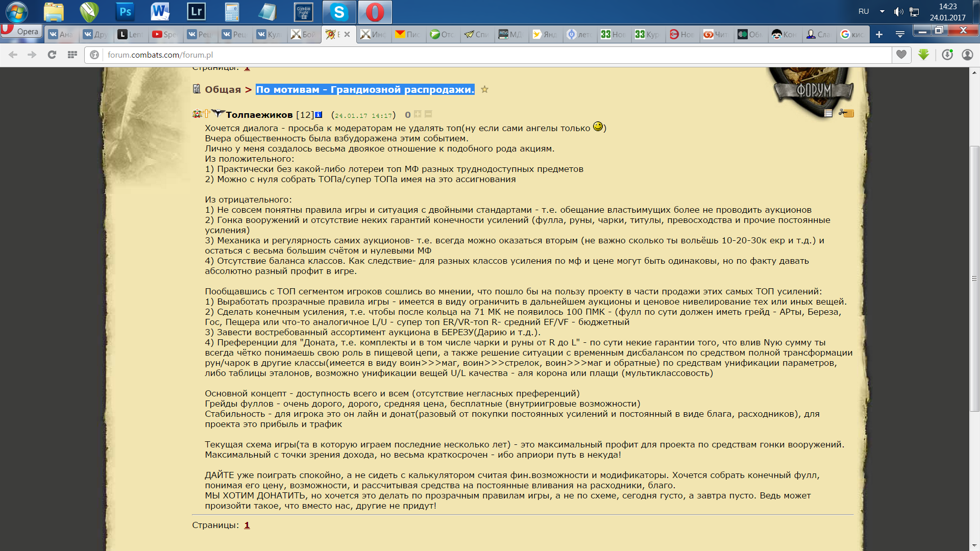Open Speed Dial grid button

coord(72,55)
